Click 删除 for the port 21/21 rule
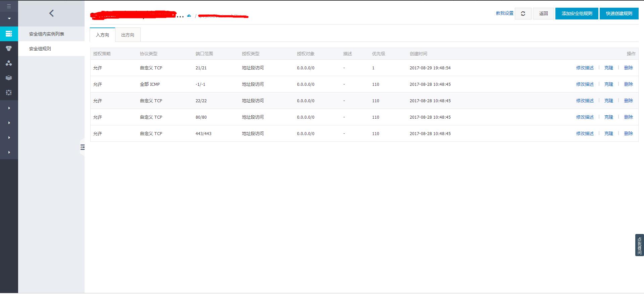 628,68
